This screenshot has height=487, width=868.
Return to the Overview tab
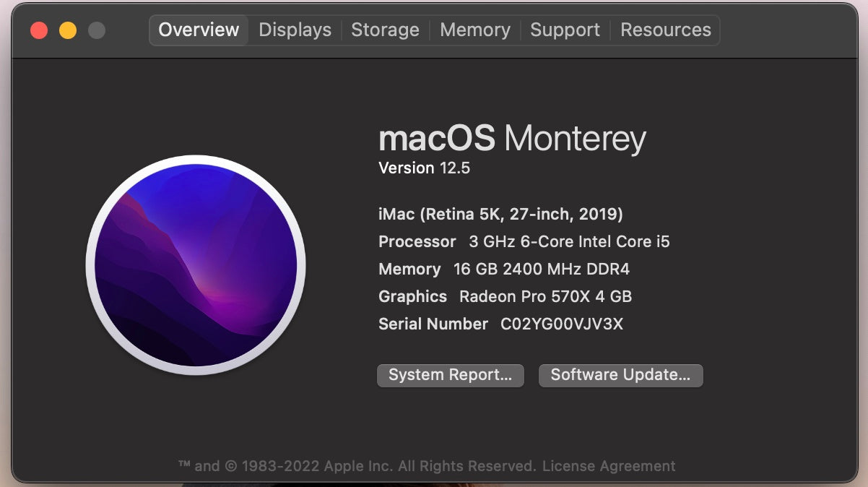point(198,30)
